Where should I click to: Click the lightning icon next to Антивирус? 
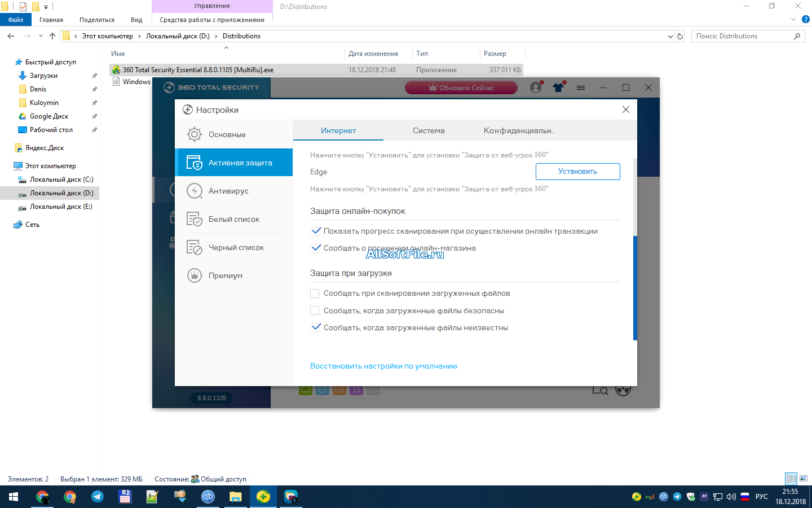coord(195,191)
